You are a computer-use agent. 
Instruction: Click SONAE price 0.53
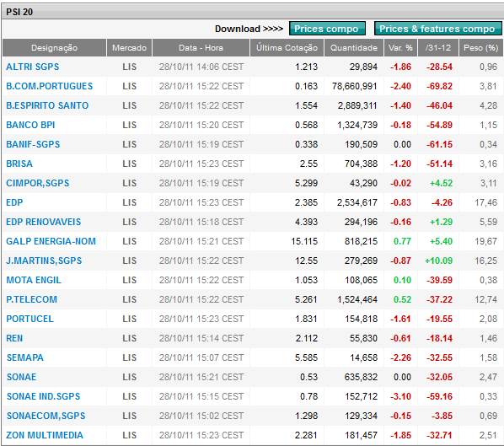click(308, 377)
